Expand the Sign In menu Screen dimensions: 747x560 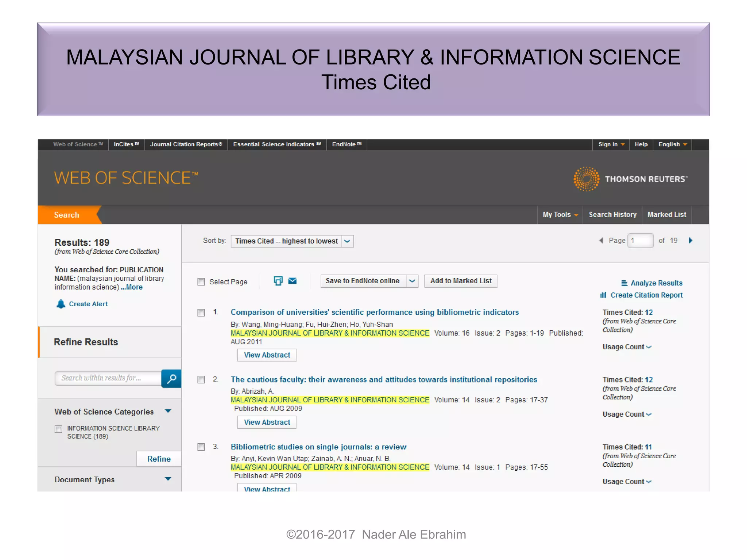(x=611, y=144)
